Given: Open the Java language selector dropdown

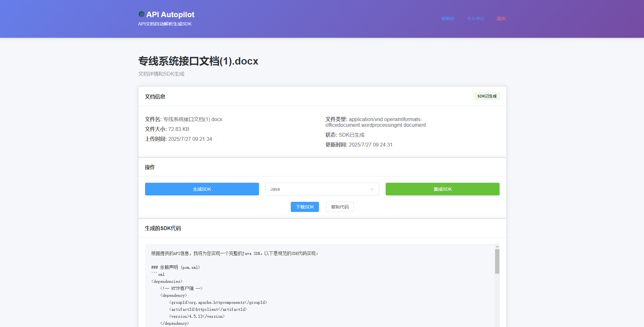Looking at the screenshot, I should 322,189.
